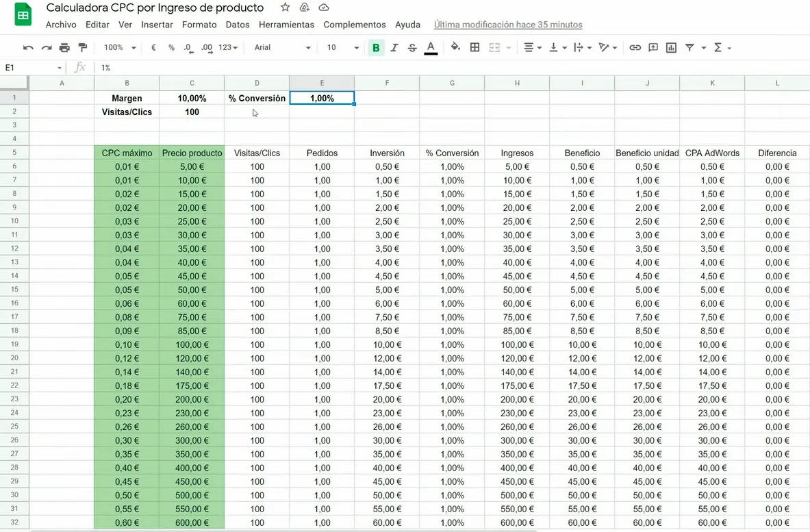Open filter views dropdown arrow

tap(704, 48)
